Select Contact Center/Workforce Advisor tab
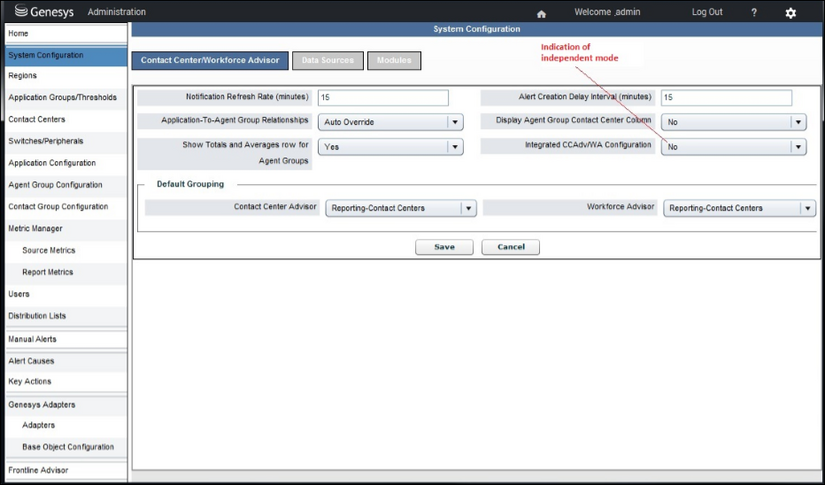 210,61
